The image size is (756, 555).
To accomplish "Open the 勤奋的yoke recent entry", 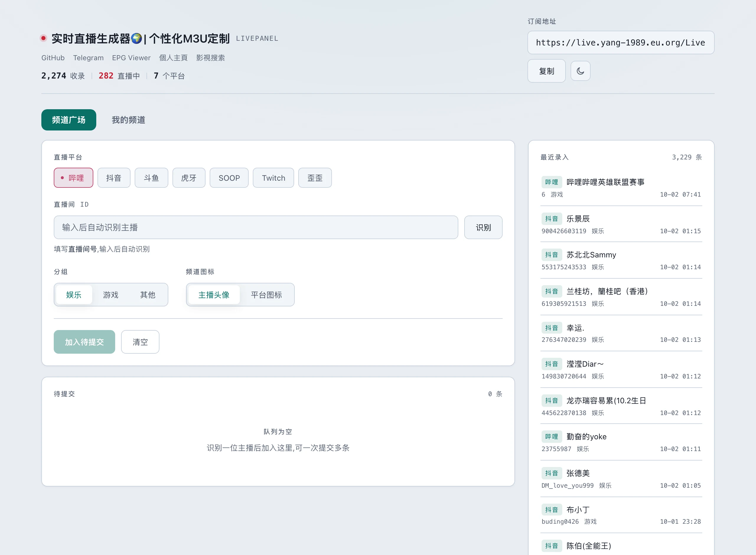I will [621, 443].
